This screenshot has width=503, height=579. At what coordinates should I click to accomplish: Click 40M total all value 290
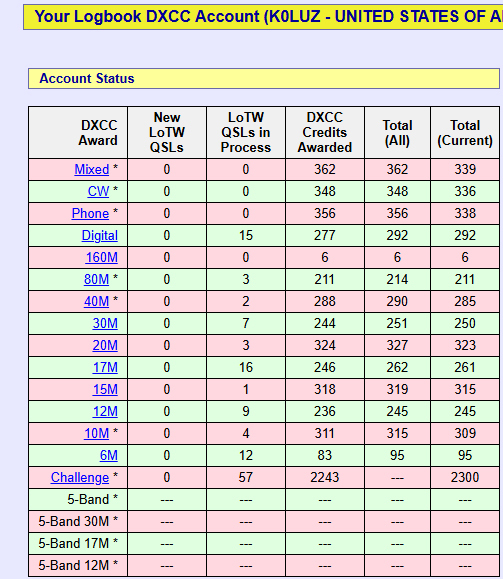397,301
